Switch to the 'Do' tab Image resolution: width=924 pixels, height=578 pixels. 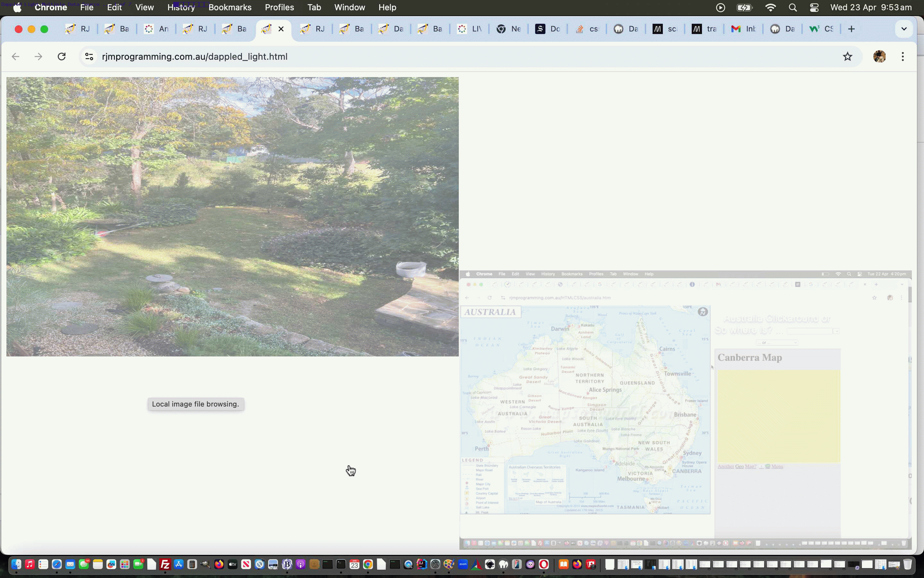point(548,29)
